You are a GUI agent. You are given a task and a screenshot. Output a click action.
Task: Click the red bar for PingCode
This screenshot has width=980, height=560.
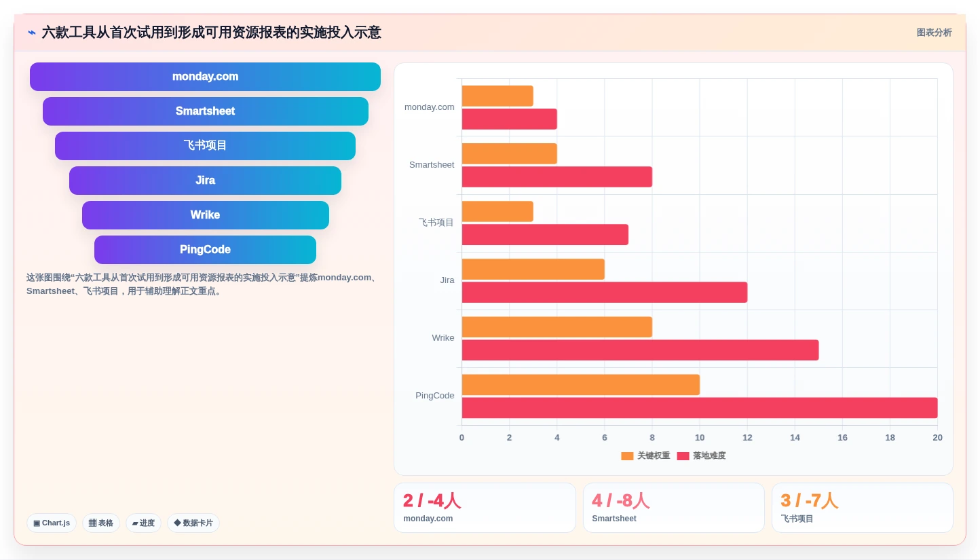point(700,407)
